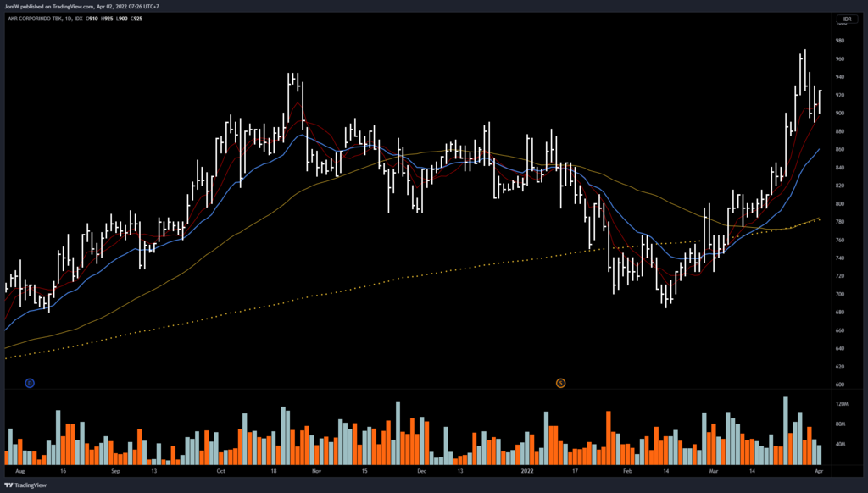The width and height of the screenshot is (868, 493).
Task: Select the Oct label on time axis
Action: pyautogui.click(x=221, y=468)
